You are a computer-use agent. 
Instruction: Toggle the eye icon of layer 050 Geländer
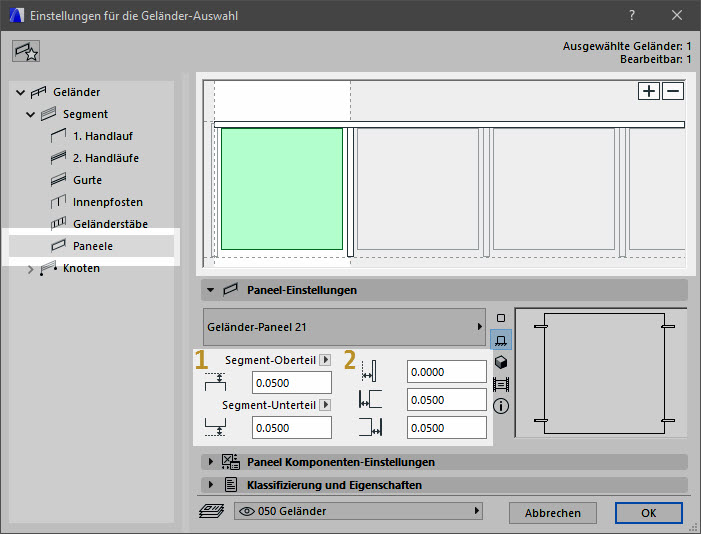[247, 511]
